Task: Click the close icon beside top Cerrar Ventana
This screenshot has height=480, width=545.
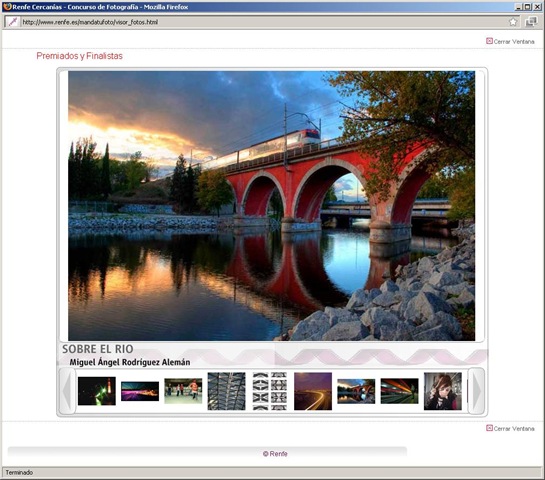Action: (489, 41)
